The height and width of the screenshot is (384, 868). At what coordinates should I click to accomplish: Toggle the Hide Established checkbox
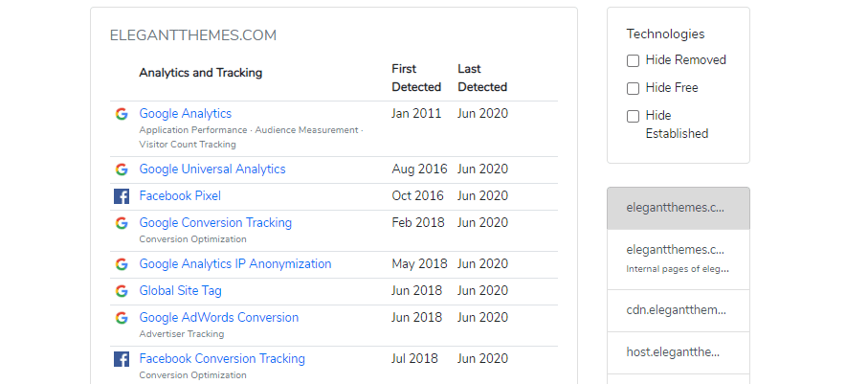click(634, 116)
